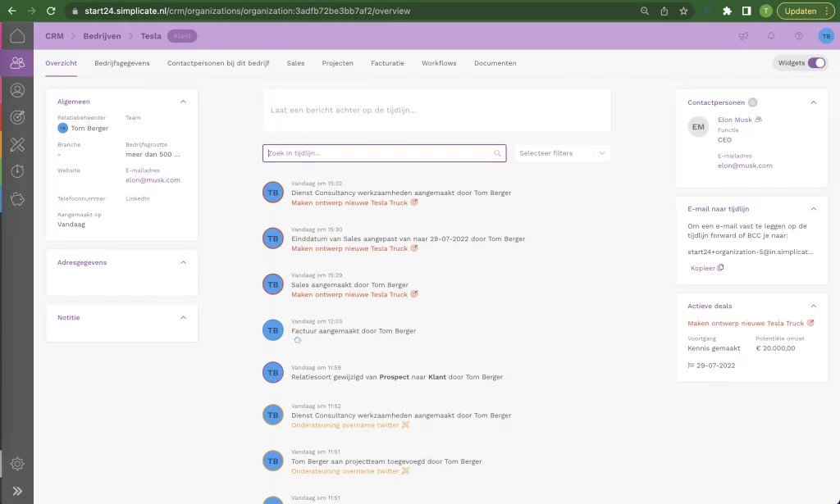Screen dimensions: 840x504
Task: Select the Home icon in the purple sidebar
Action: tap(17, 36)
